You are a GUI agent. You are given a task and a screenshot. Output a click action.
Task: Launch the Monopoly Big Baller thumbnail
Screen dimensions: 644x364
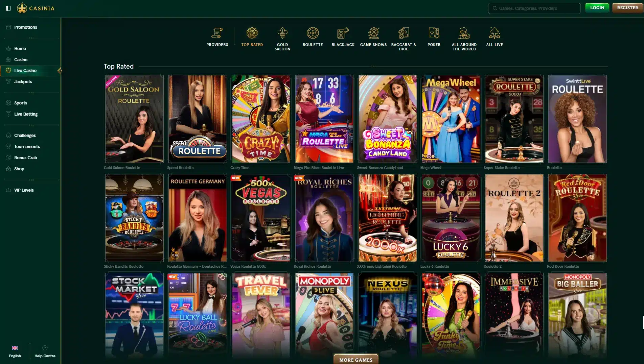coord(577,316)
